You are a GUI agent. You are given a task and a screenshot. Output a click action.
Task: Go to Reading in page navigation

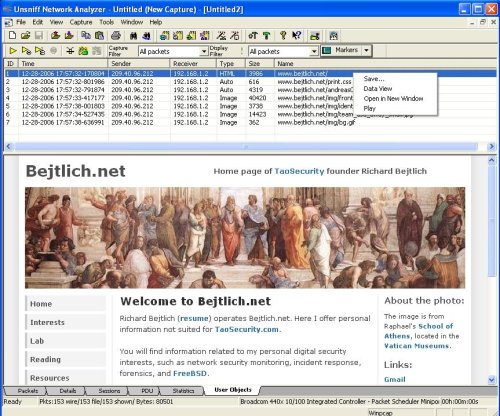[x=65, y=359]
